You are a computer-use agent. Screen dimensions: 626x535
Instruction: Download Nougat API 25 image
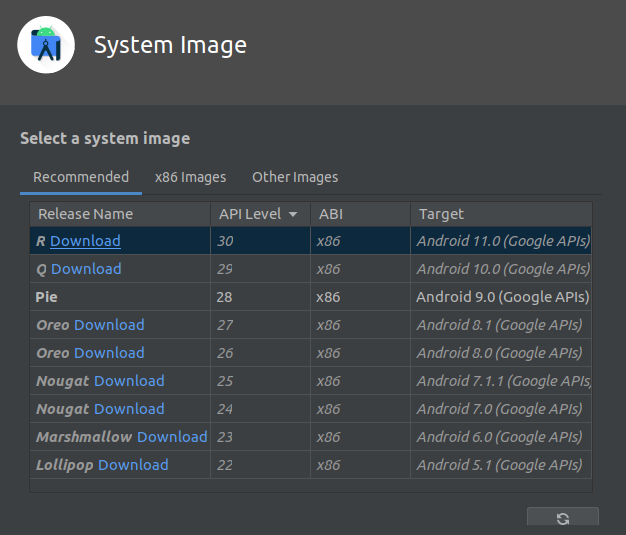pyautogui.click(x=129, y=381)
